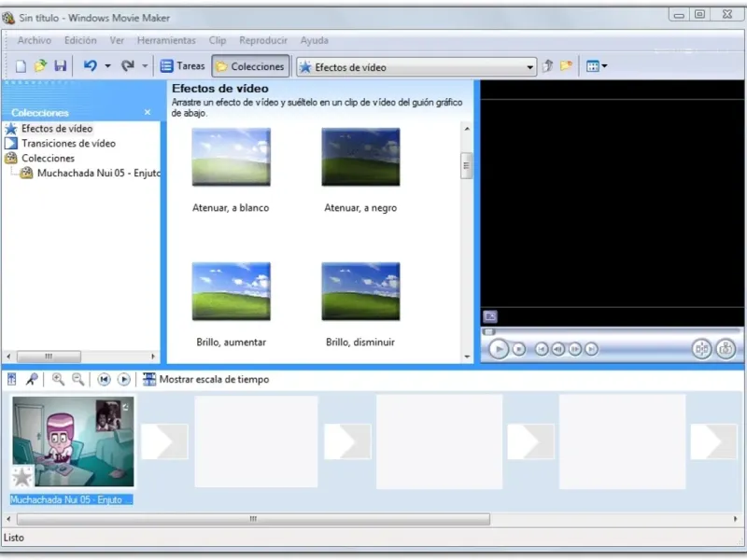Toggle the Colecciones pane button
747x560 pixels.
250,66
